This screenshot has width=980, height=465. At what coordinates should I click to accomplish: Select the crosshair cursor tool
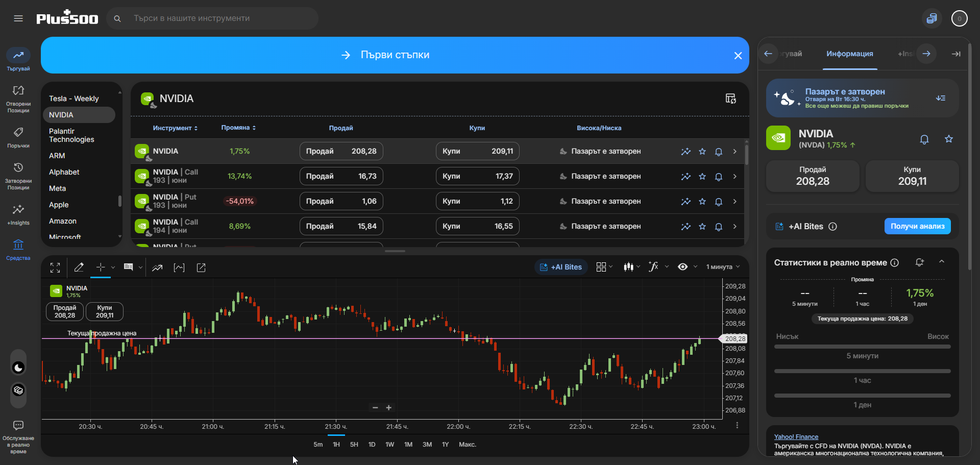click(101, 267)
